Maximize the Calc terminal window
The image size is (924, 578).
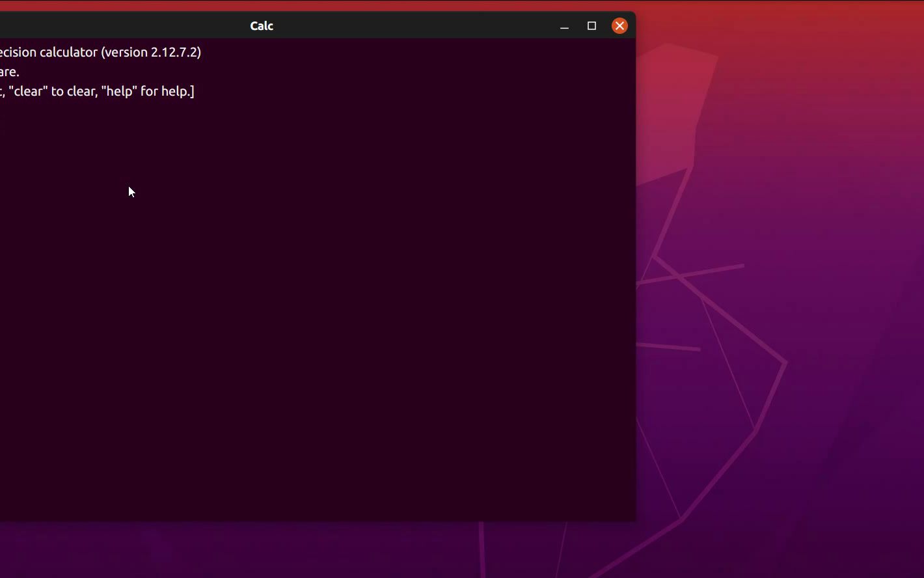tap(591, 26)
